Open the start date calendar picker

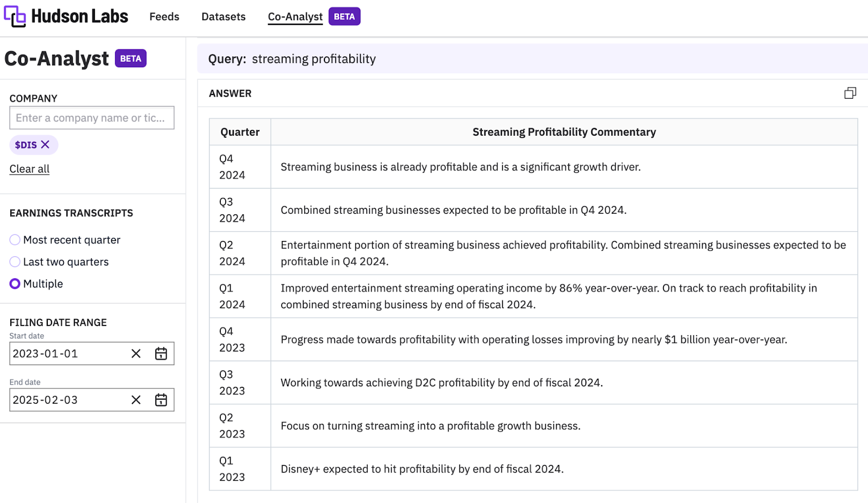pos(161,354)
